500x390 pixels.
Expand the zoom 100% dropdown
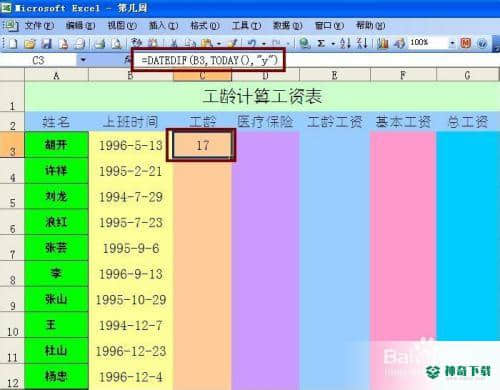pyautogui.click(x=452, y=43)
